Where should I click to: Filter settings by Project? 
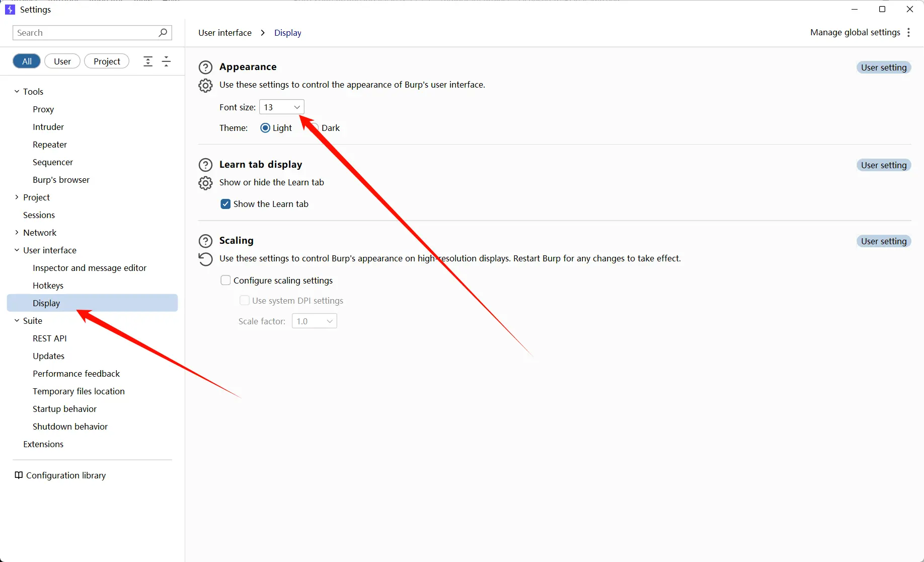(107, 61)
